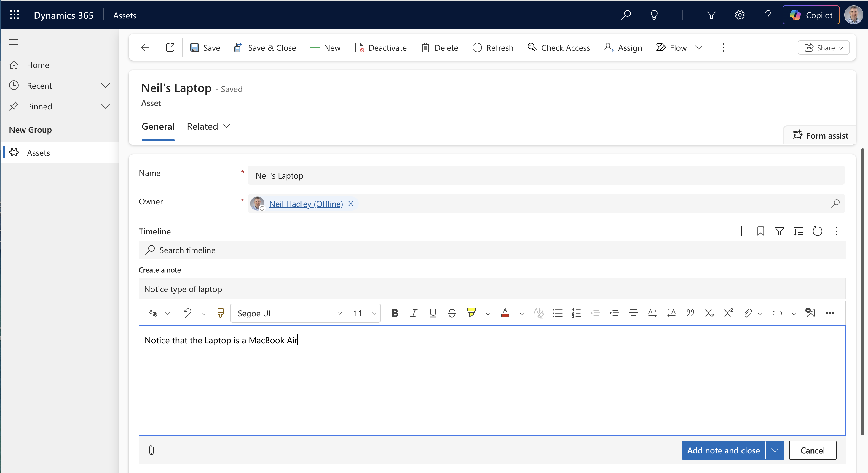The width and height of the screenshot is (868, 473).
Task: Open the Dynamics 365 app launcher grid
Action: [x=15, y=15]
